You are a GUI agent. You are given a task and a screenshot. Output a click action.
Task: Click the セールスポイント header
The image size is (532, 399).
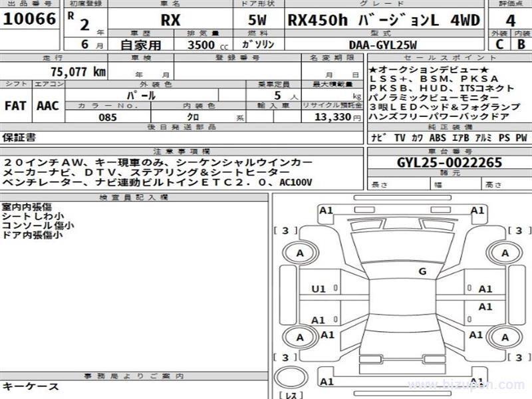(x=450, y=58)
